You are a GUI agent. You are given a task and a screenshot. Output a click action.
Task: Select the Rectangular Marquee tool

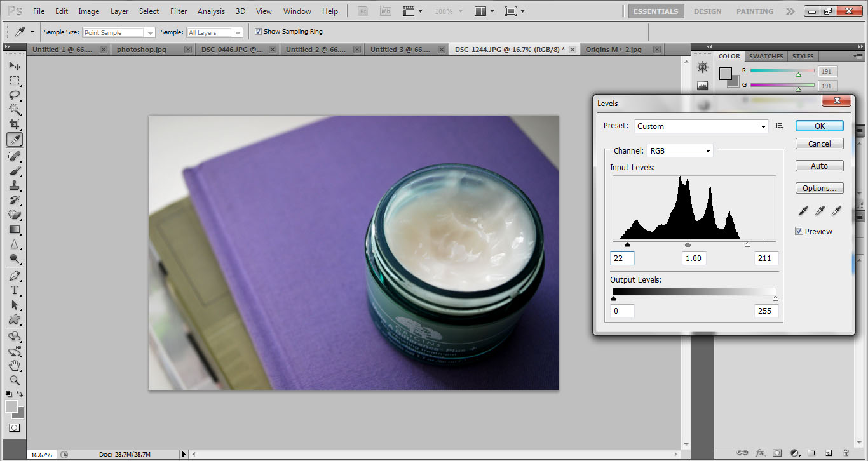(x=14, y=81)
